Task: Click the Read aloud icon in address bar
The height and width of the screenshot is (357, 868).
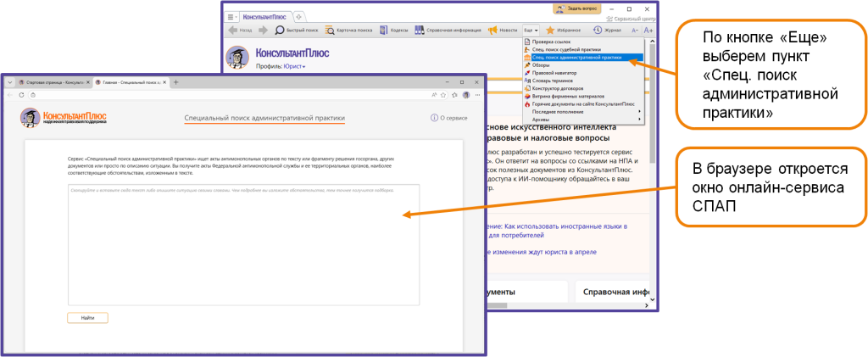Action: pos(435,95)
